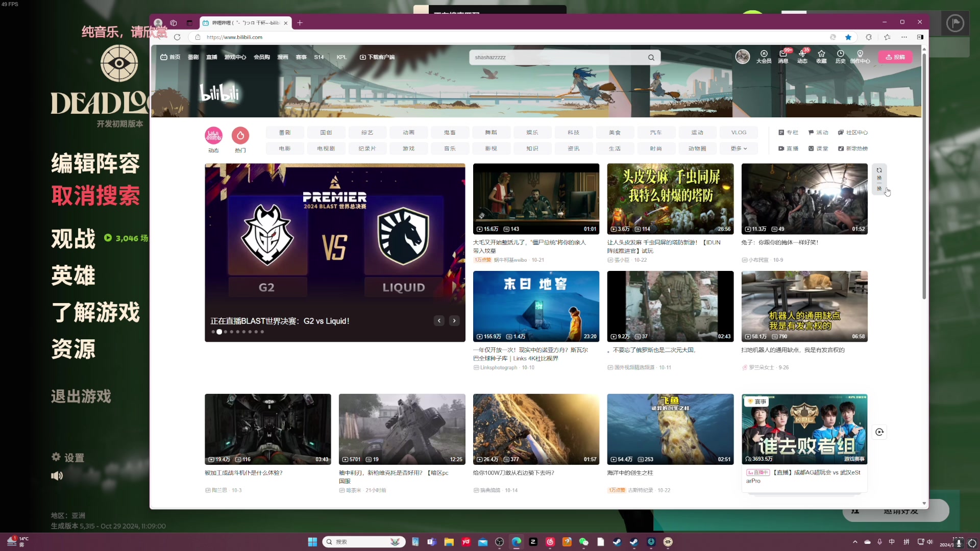Open the 消息 messages icon
This screenshot has width=980, height=551.
[783, 57]
